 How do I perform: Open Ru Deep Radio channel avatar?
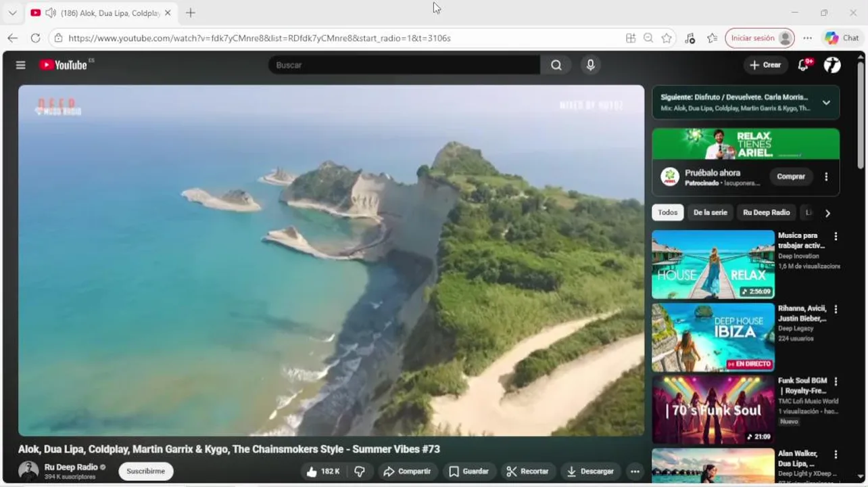point(28,471)
